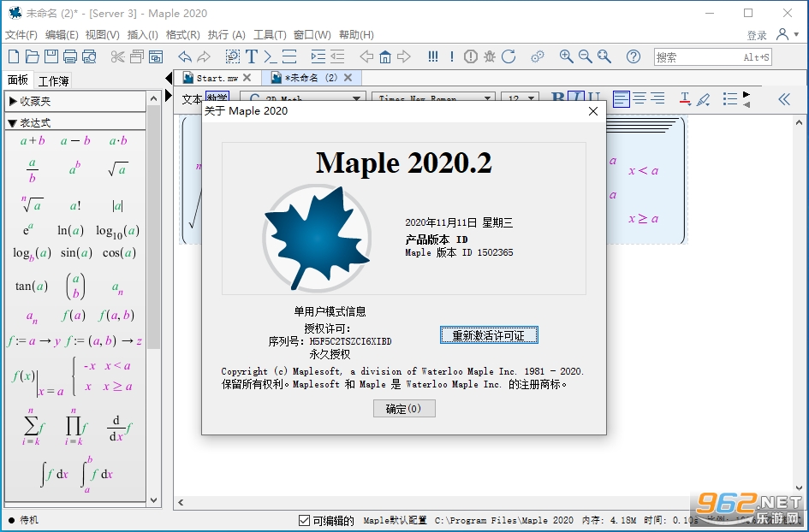This screenshot has width=809, height=532.
Task: Save the worksheet with the floppy icon
Action: tap(51, 56)
